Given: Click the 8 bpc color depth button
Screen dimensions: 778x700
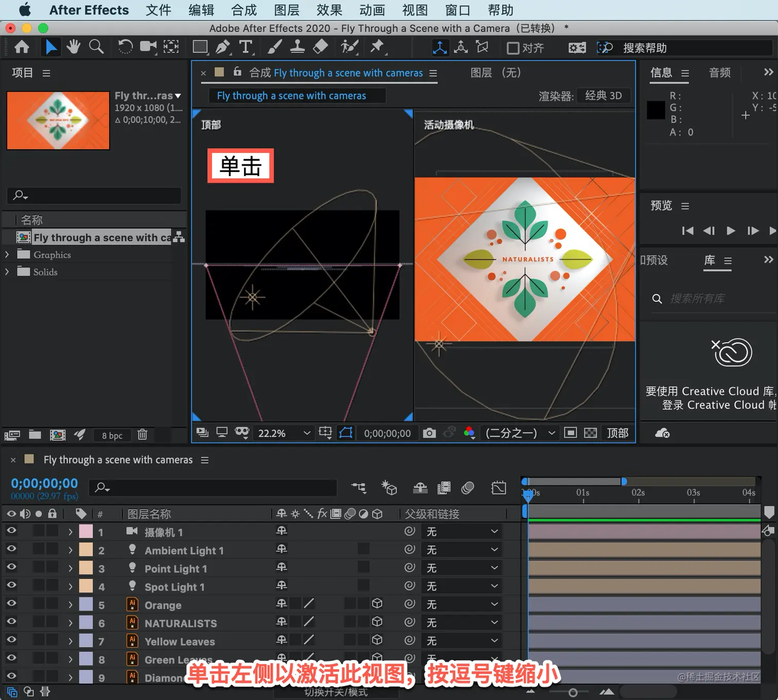Looking at the screenshot, I should pos(112,435).
